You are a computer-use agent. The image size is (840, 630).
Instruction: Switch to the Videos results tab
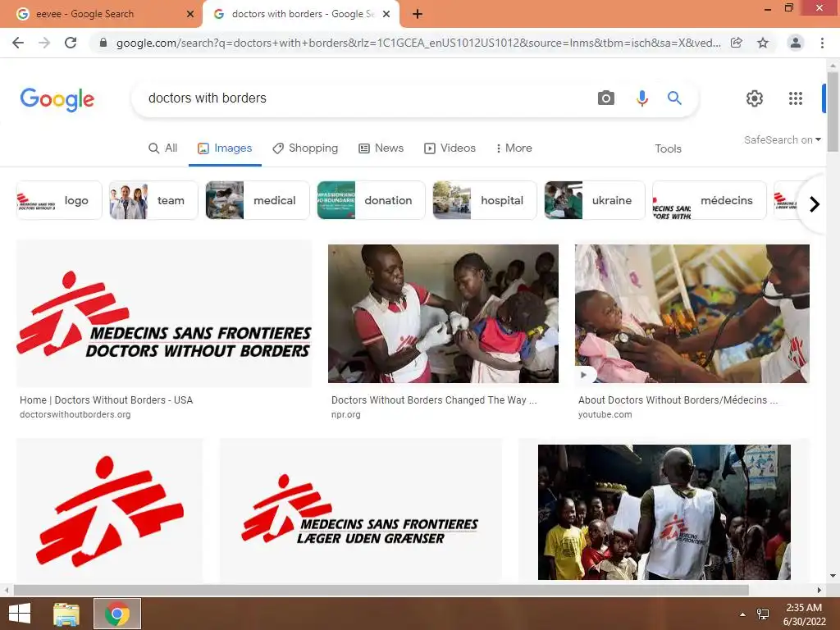(450, 148)
